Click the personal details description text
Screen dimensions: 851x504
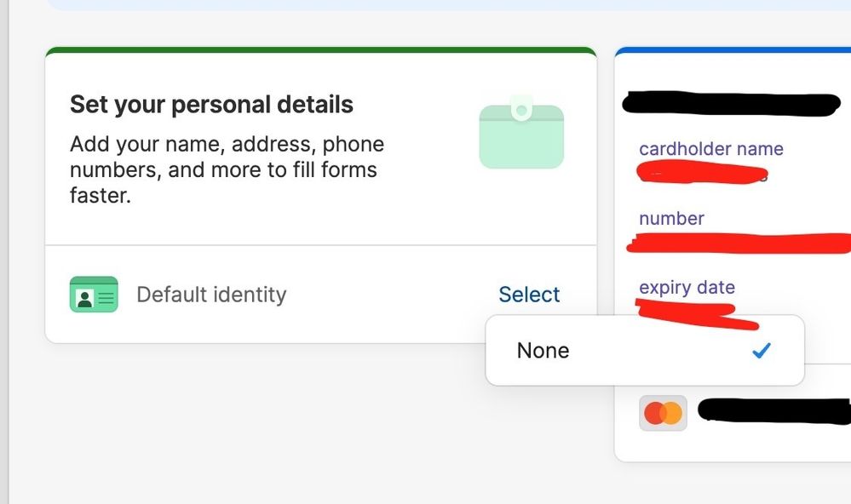pyautogui.click(x=227, y=169)
